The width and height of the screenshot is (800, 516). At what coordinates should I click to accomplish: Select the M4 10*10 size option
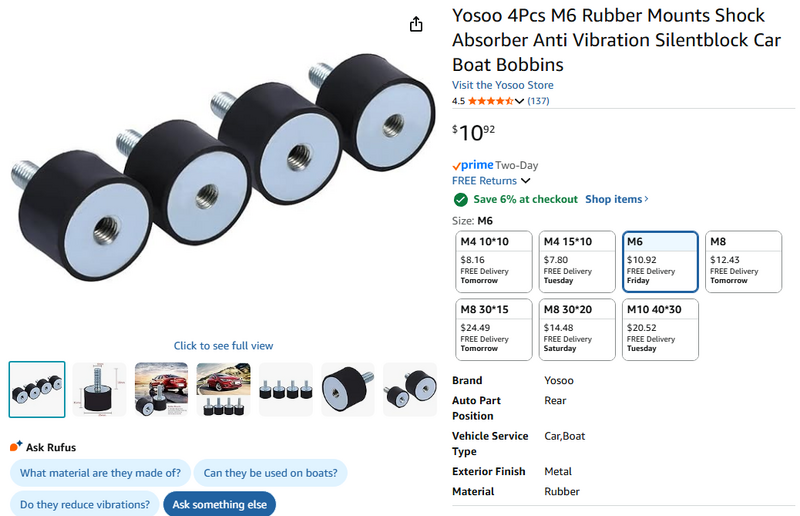click(x=493, y=260)
